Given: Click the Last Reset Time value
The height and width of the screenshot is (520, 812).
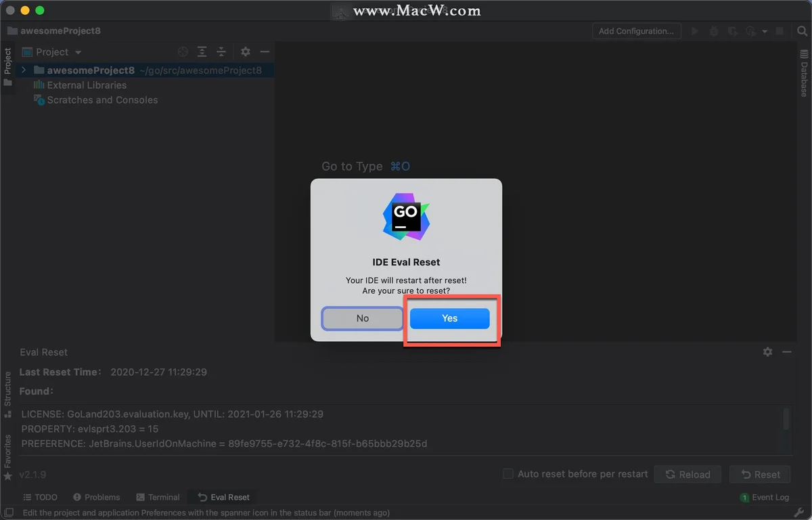Looking at the screenshot, I should [158, 372].
